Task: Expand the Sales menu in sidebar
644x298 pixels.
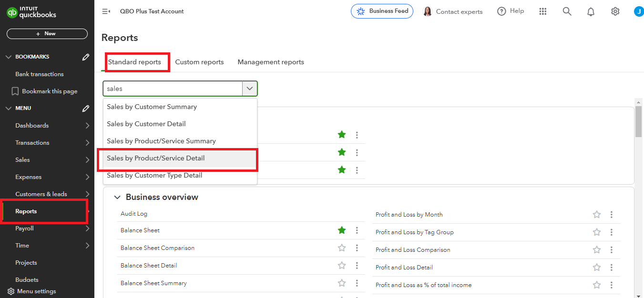Action: [x=87, y=160]
